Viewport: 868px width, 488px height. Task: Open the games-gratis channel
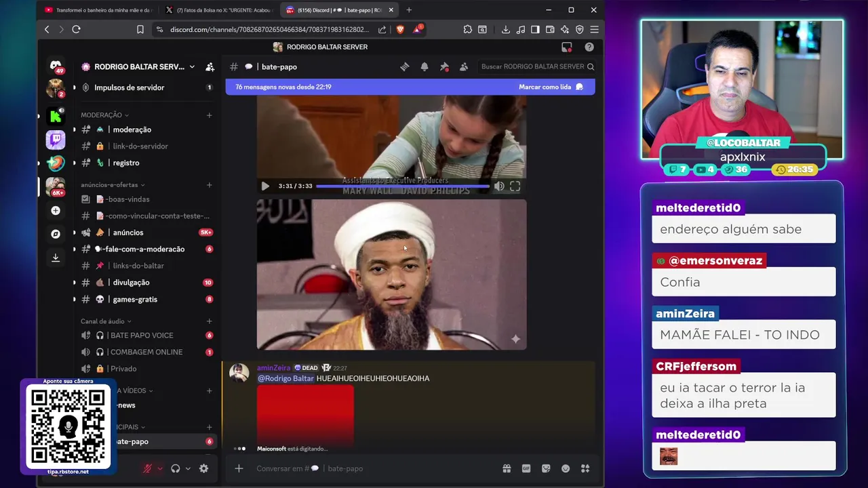point(146,299)
